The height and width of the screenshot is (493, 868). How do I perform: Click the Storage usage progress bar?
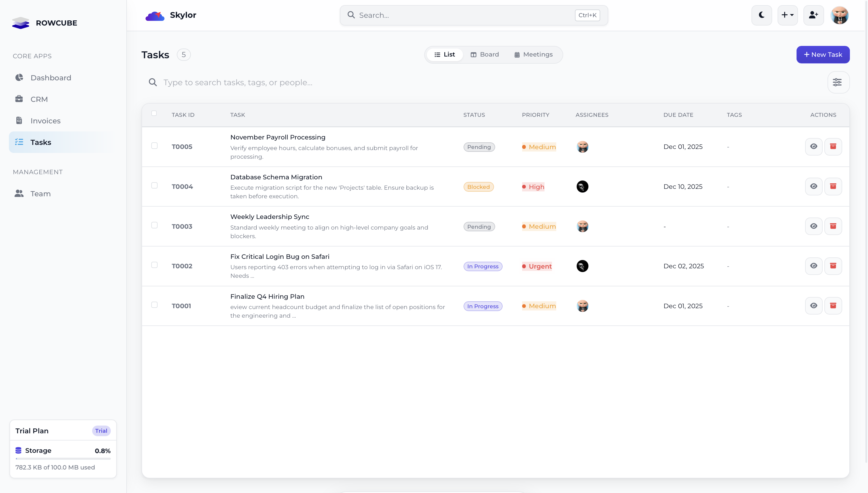63,459
